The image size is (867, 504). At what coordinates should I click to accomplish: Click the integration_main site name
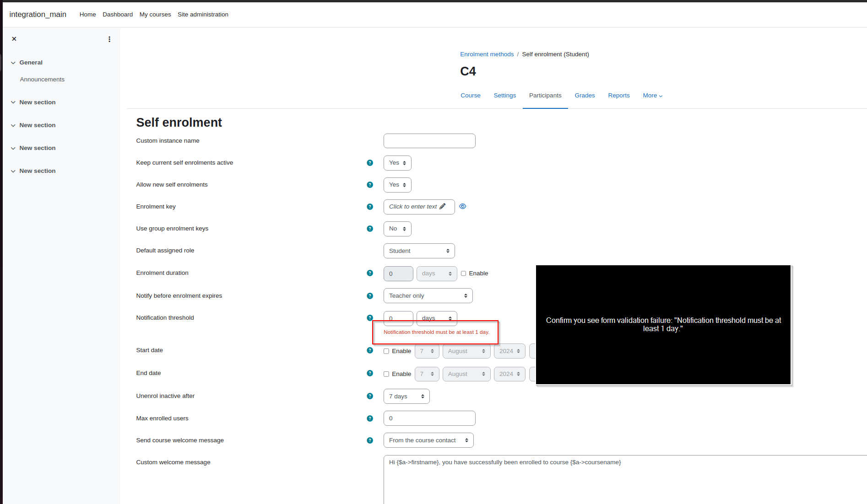pyautogui.click(x=38, y=15)
